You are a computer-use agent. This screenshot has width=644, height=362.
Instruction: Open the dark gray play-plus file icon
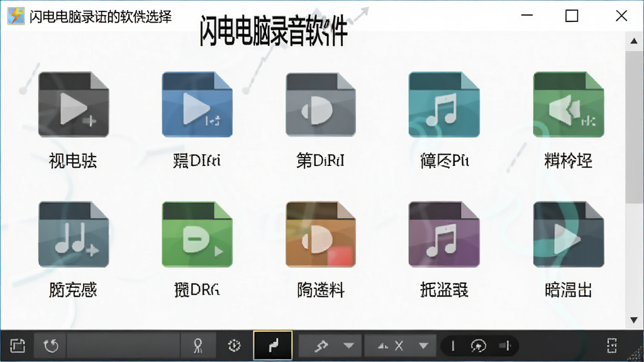click(x=74, y=105)
